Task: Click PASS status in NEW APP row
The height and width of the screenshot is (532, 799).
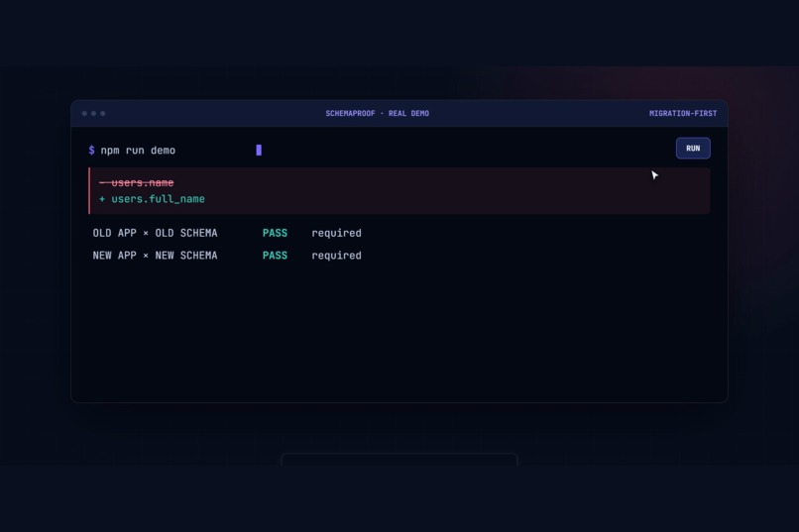Action: pos(275,255)
